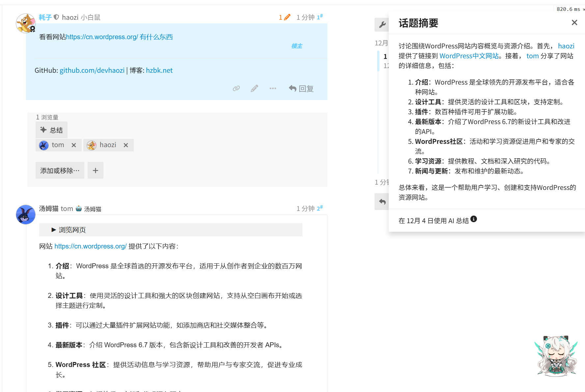Open tom's avatar on second post
Image resolution: width=585 pixels, height=392 pixels.
[x=26, y=215]
